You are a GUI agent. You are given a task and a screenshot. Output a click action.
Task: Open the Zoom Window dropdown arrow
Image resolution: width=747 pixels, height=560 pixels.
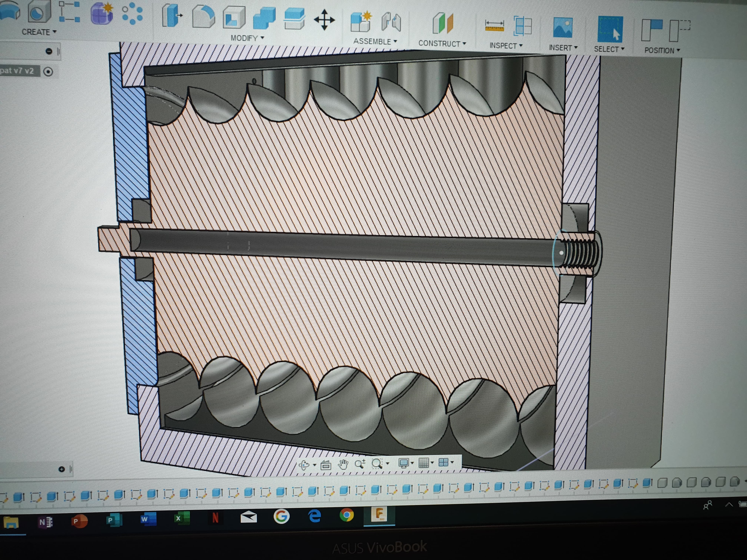[x=388, y=464]
